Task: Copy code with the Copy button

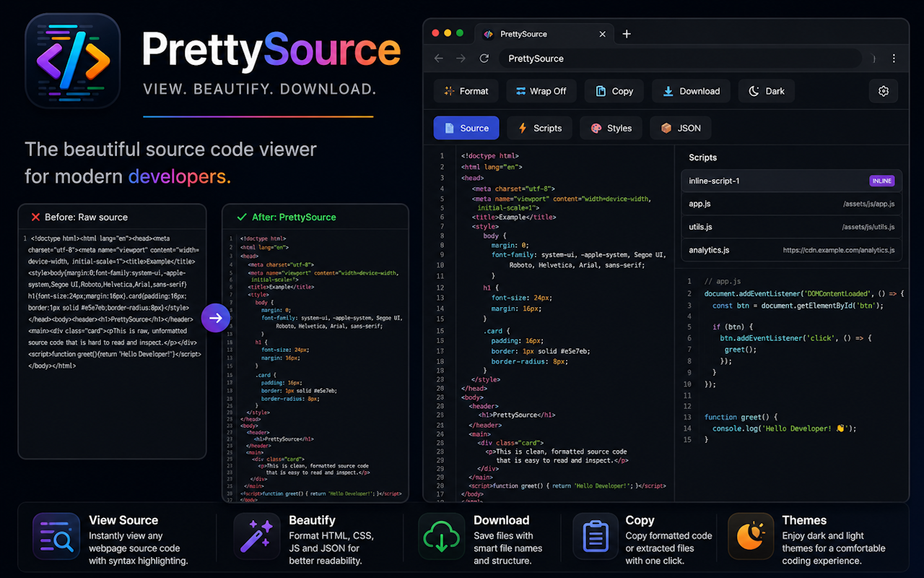Action: 614,91
